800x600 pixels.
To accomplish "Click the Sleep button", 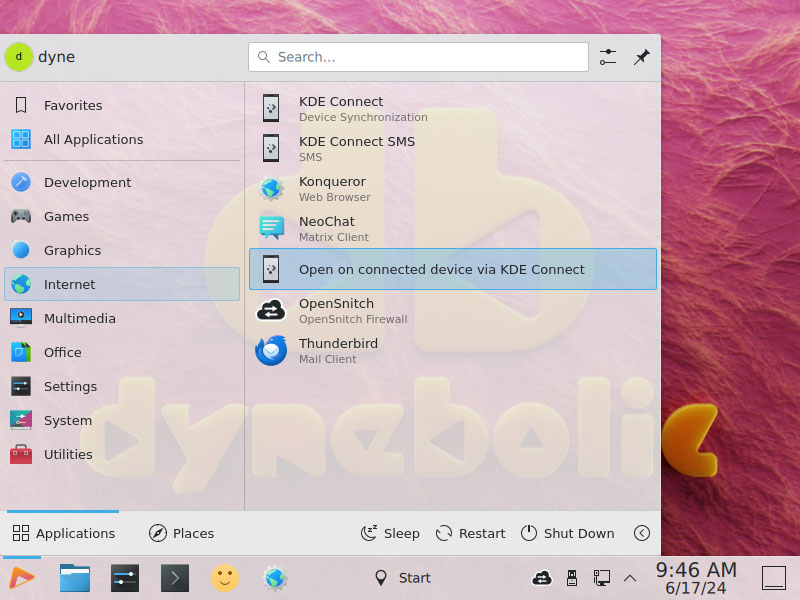I will [x=390, y=533].
